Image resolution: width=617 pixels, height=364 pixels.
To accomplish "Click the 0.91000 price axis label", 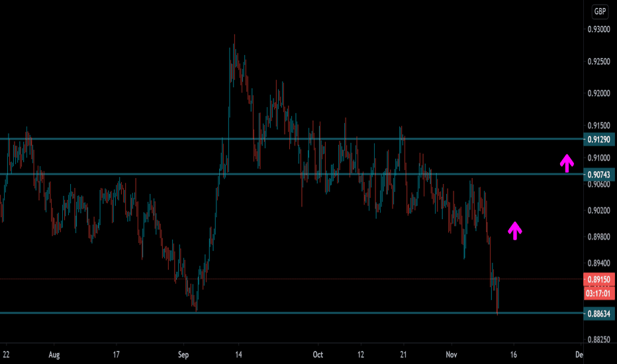I will [x=598, y=158].
